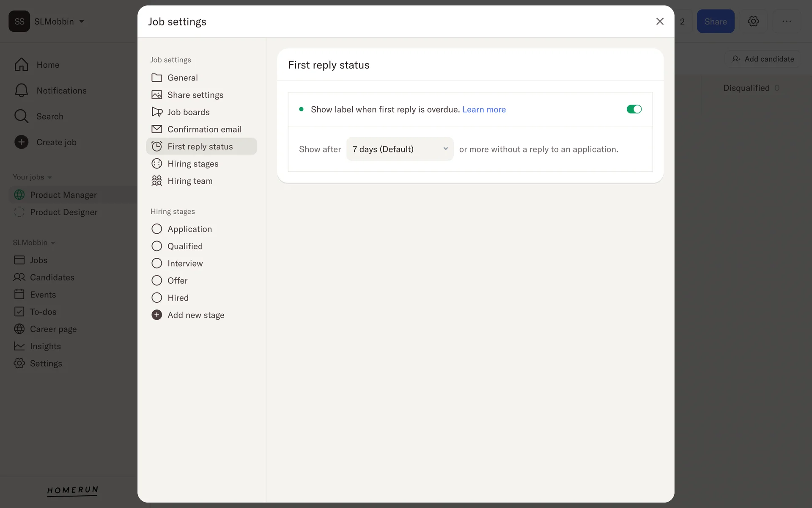Open the Offer stage settings
This screenshot has width=812, height=508.
177,281
